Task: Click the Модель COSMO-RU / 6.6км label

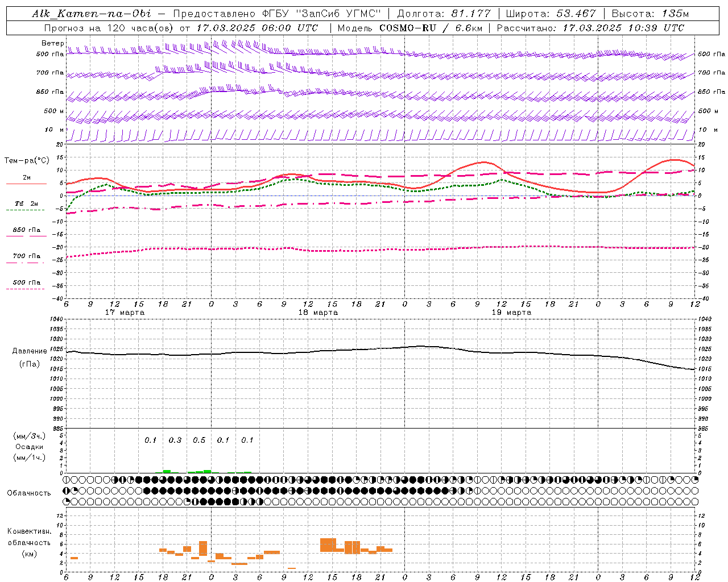Action: [409, 28]
